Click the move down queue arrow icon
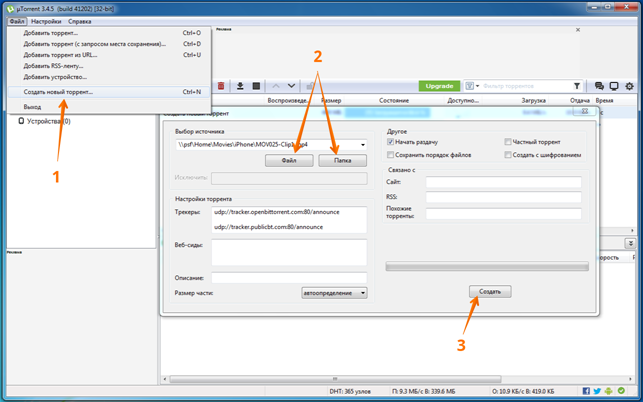This screenshot has width=643, height=402. [x=291, y=86]
